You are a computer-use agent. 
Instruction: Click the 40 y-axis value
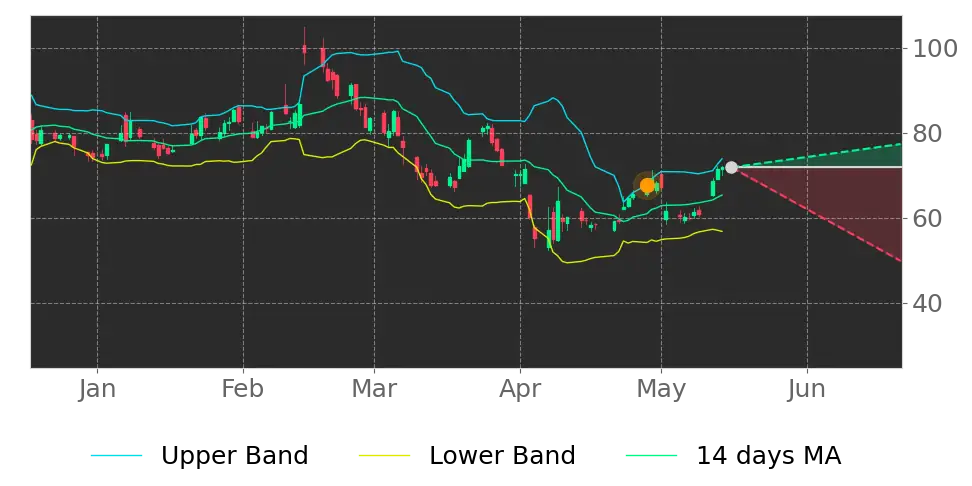pos(927,303)
